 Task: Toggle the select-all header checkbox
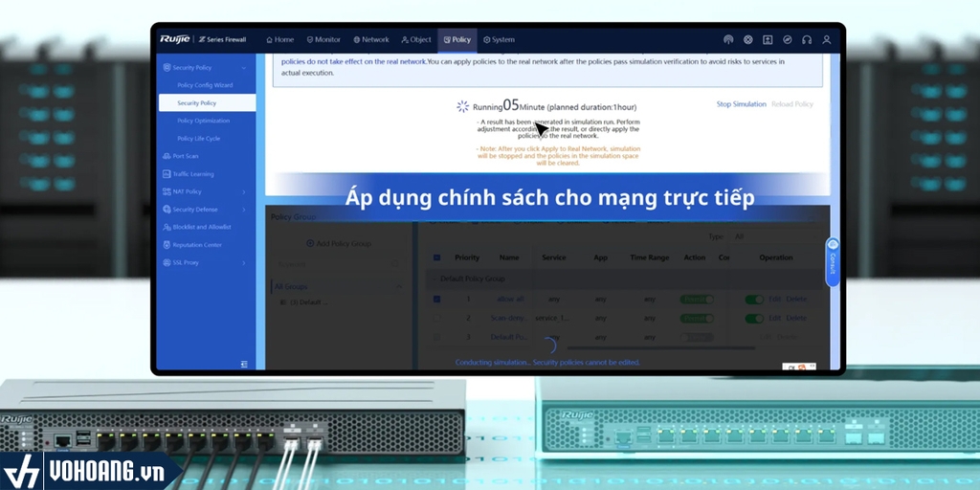click(x=436, y=257)
